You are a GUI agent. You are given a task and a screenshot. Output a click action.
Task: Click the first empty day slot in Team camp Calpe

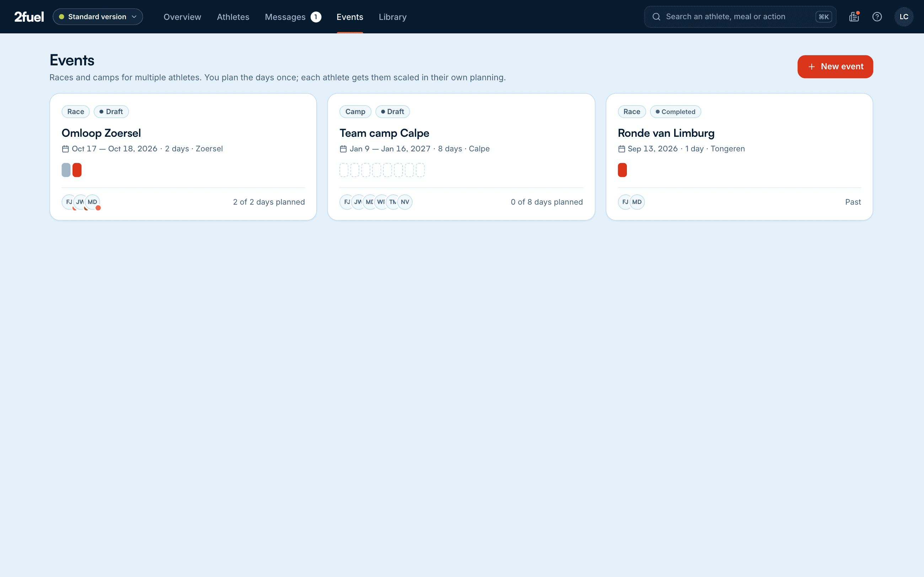[344, 170]
